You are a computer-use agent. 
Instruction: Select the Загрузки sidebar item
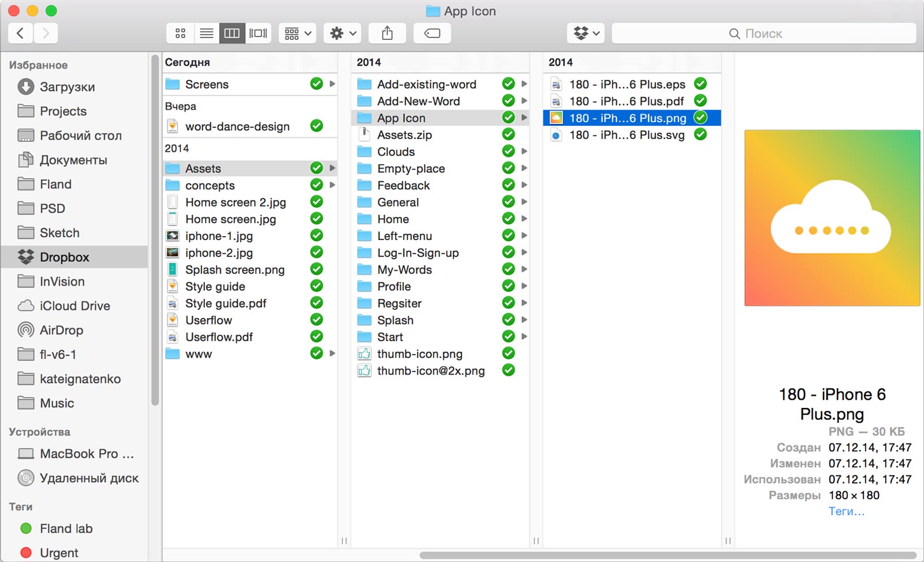(x=67, y=87)
